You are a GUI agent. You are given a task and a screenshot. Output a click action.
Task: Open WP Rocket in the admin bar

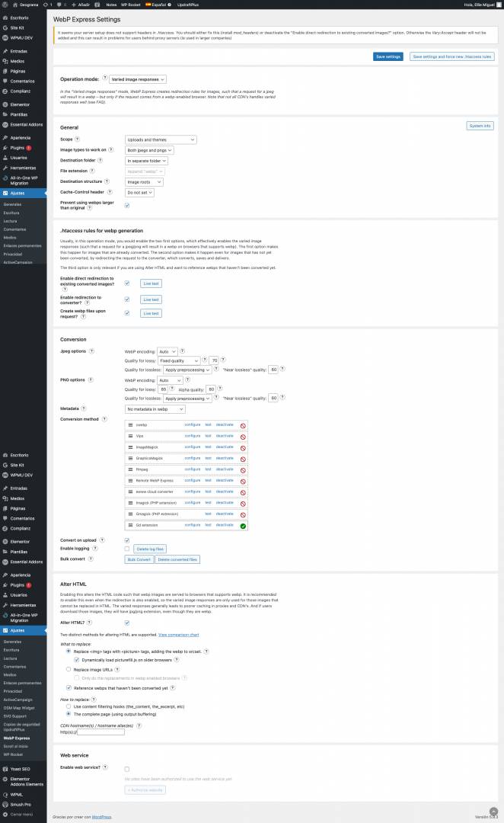pyautogui.click(x=131, y=5)
